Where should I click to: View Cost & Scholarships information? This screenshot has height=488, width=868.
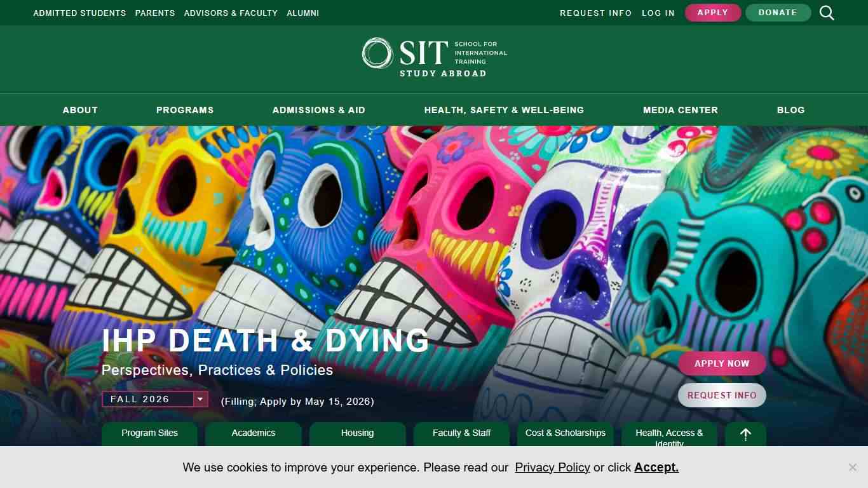pyautogui.click(x=565, y=433)
